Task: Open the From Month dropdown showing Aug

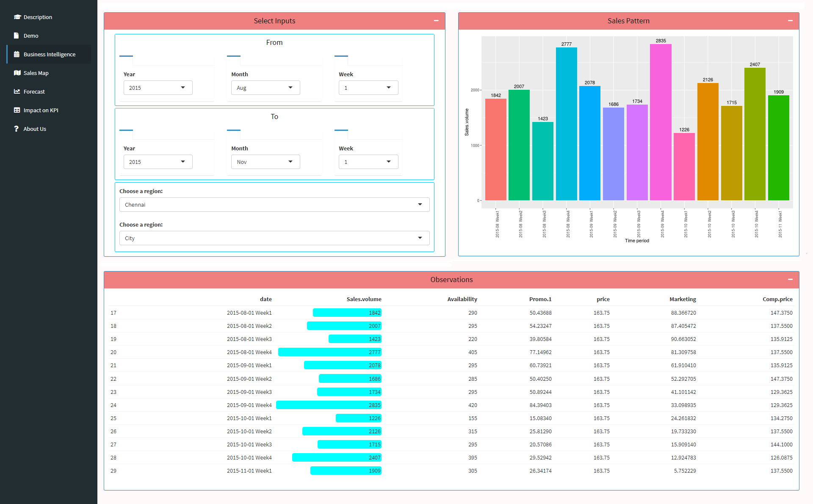Action: coord(265,88)
